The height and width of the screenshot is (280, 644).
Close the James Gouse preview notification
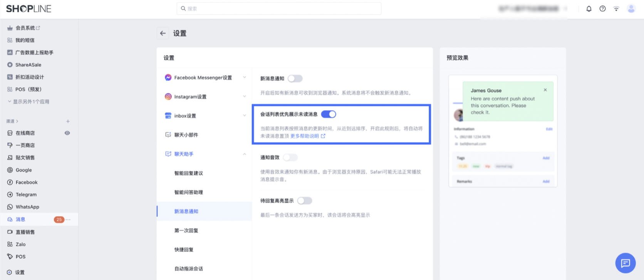[545, 90]
